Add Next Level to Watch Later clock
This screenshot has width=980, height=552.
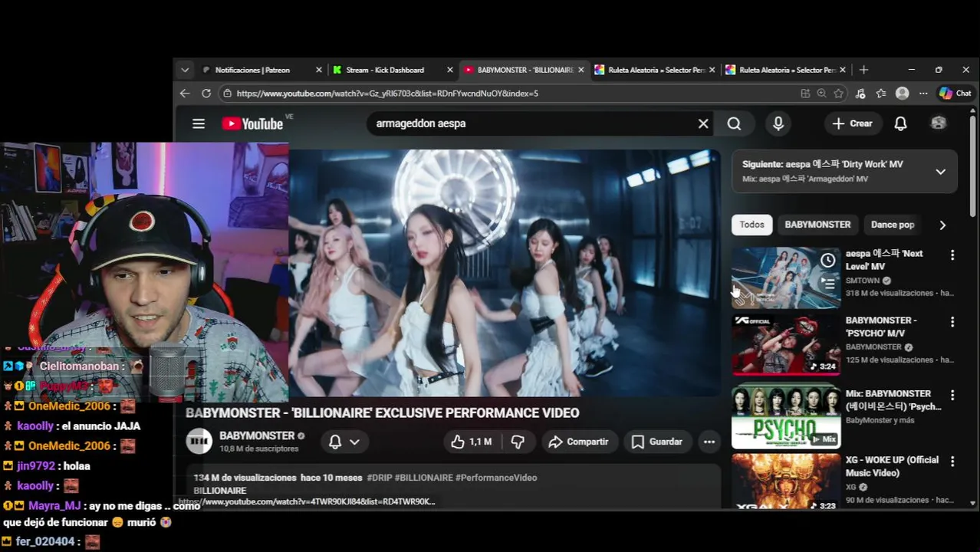tap(828, 261)
